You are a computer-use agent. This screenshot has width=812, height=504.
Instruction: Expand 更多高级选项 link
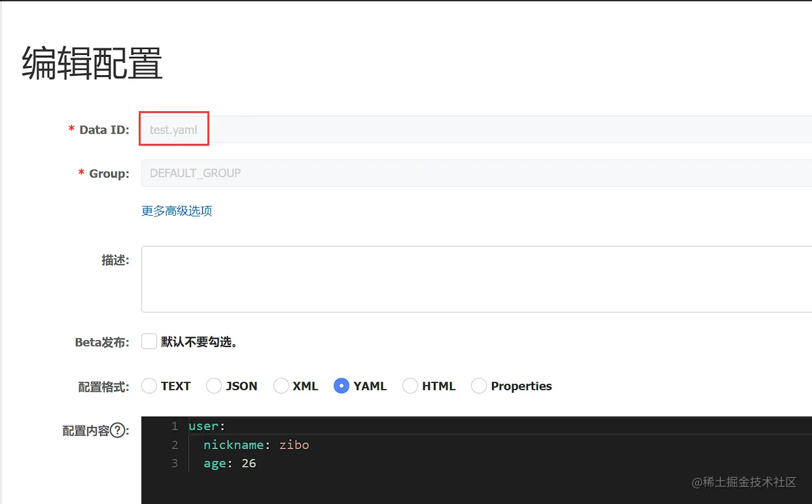click(x=177, y=210)
